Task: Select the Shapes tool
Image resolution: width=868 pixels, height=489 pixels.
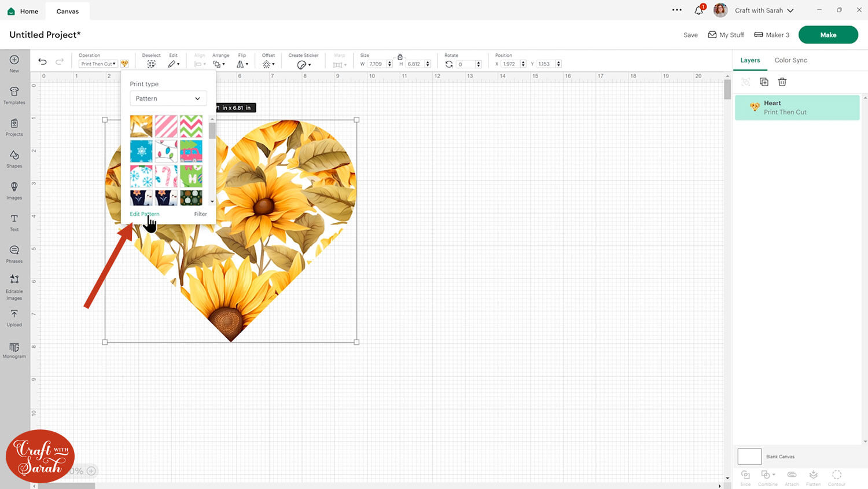Action: click(14, 159)
